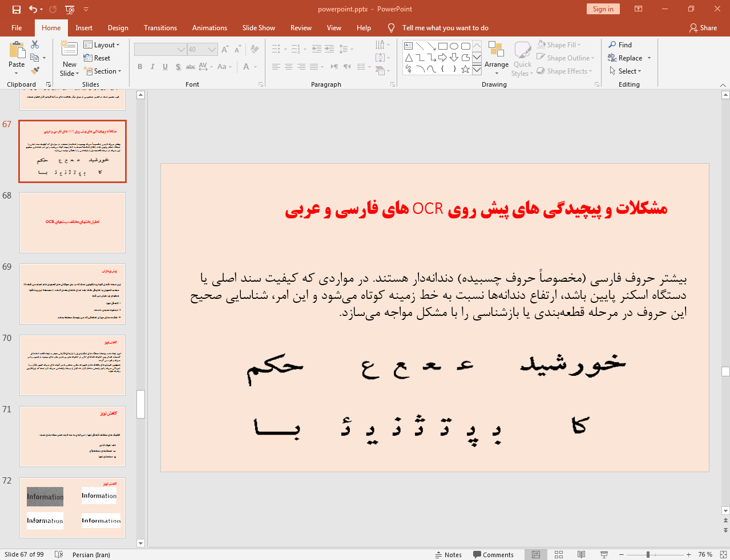Click the Undo arrow icon
The image size is (730, 560).
point(33,9)
